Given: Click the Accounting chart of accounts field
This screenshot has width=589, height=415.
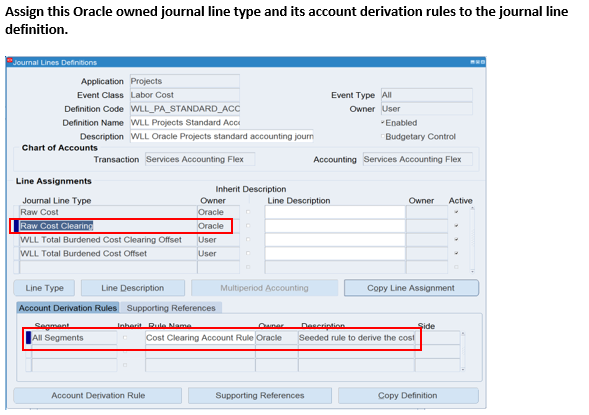Looking at the screenshot, I should point(418,159).
